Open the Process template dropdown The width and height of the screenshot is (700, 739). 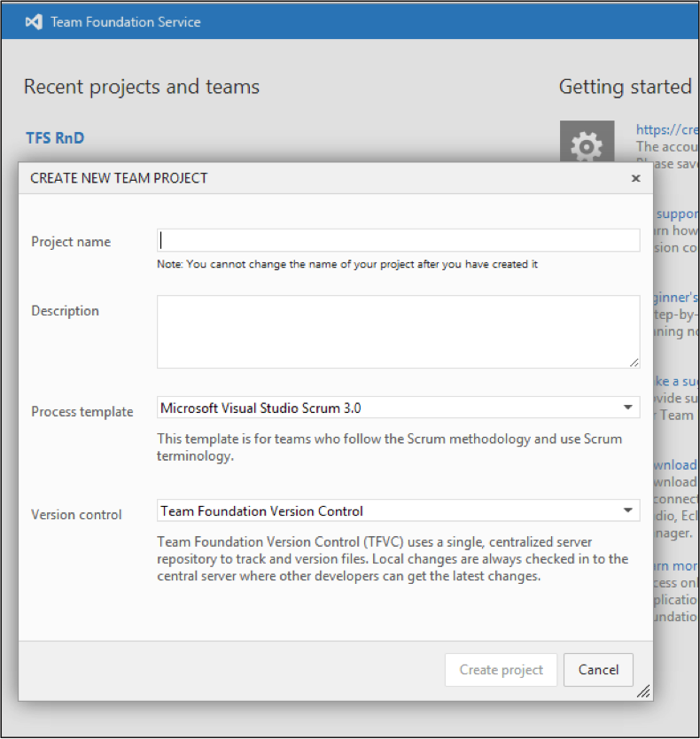click(399, 408)
